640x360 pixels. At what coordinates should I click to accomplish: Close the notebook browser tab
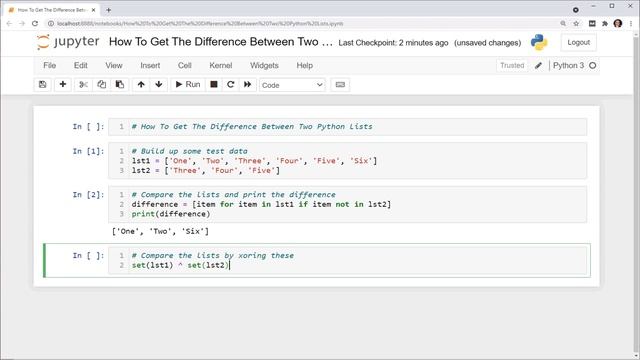[93, 10]
